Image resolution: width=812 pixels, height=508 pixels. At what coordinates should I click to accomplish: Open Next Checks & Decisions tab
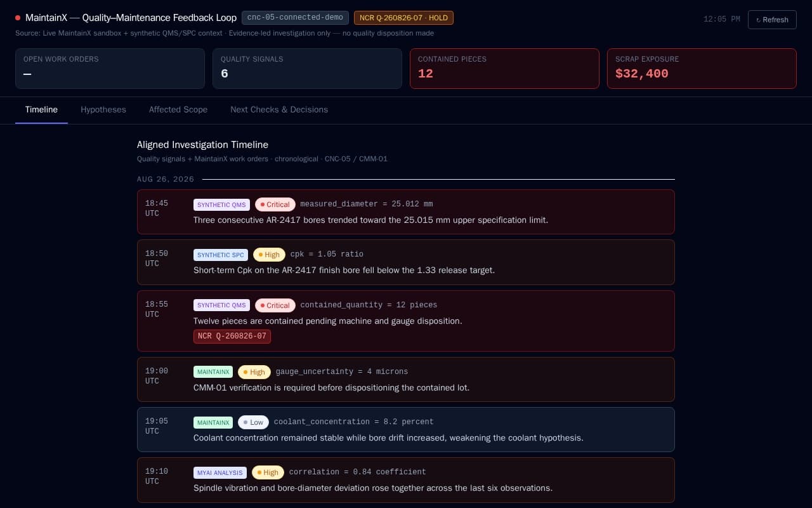[279, 110]
